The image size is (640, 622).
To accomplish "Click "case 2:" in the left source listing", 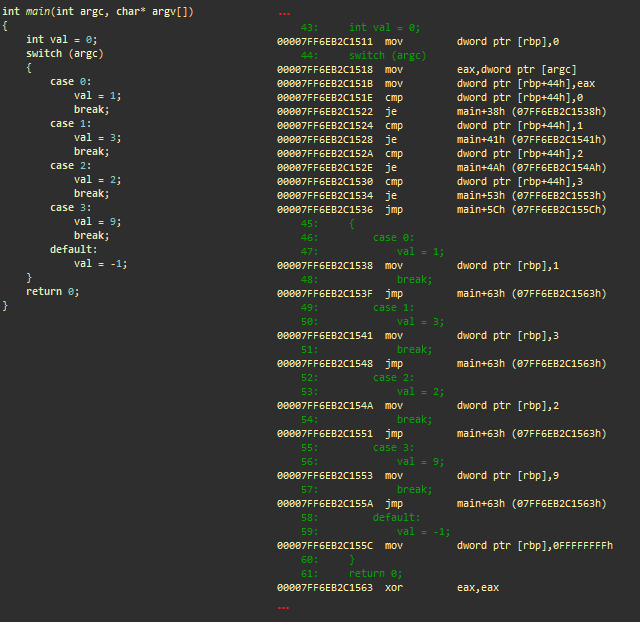I will pyautogui.click(x=71, y=166).
